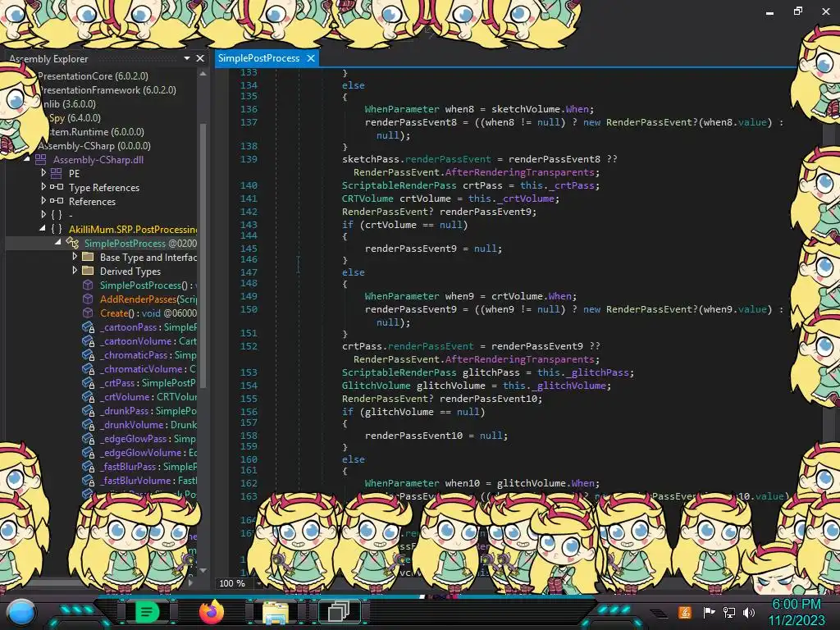The image size is (840, 630).
Task: Click the field icon beside _cartoonPass
Action: coord(88,326)
